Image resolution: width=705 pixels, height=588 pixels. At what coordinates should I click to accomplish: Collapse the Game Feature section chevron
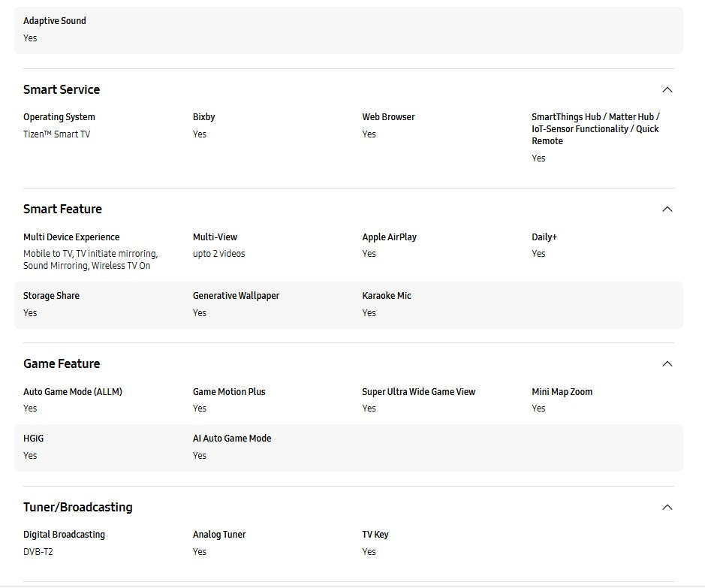(667, 364)
